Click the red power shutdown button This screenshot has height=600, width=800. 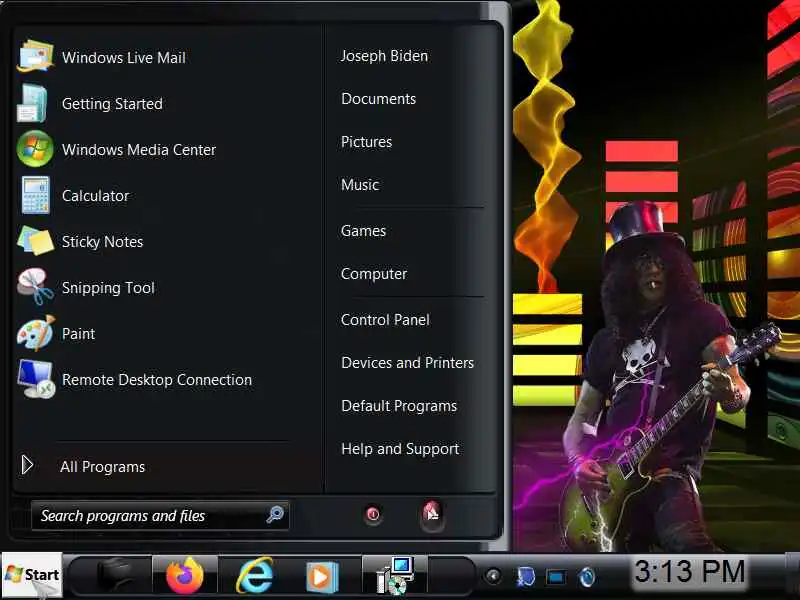pos(373,514)
